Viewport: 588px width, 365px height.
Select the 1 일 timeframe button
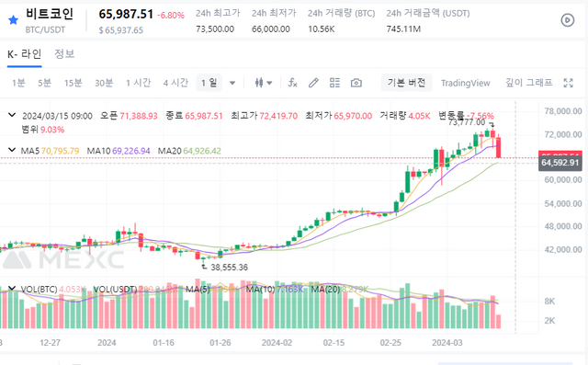(209, 83)
